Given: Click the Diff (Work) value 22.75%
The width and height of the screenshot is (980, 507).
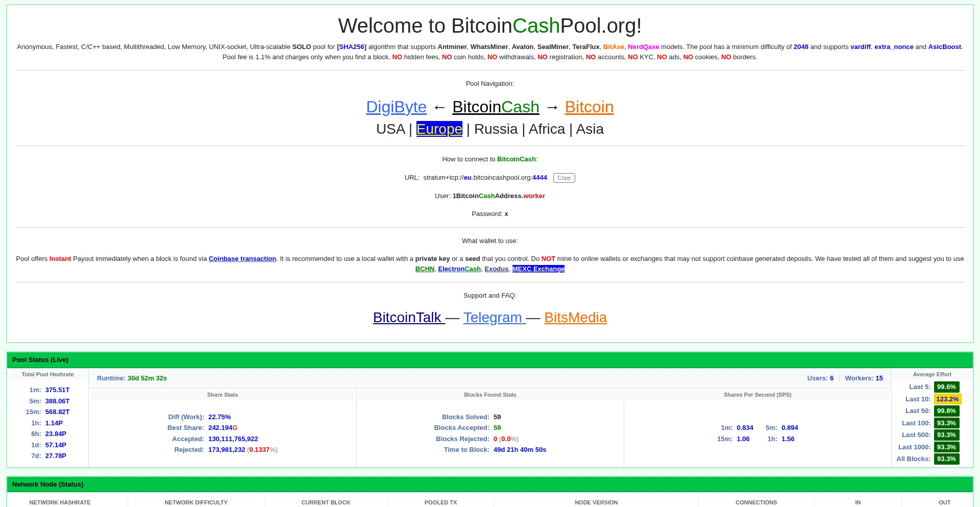Looking at the screenshot, I should 219,417.
